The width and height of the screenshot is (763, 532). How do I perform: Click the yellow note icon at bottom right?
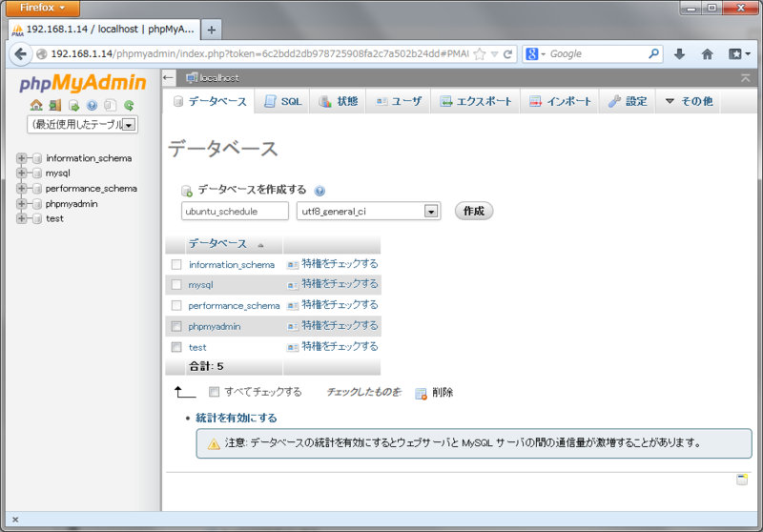(x=742, y=480)
